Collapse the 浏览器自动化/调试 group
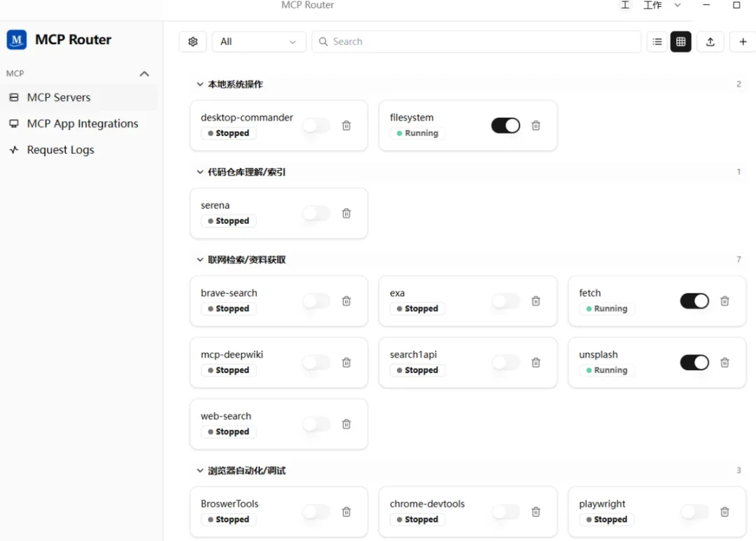Screen dimensions: 756x541 [199, 470]
